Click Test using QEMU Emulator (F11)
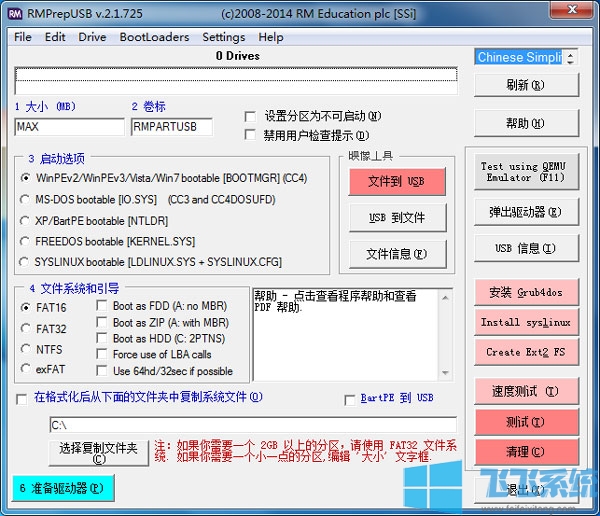The width and height of the screenshot is (600, 516). click(x=523, y=172)
